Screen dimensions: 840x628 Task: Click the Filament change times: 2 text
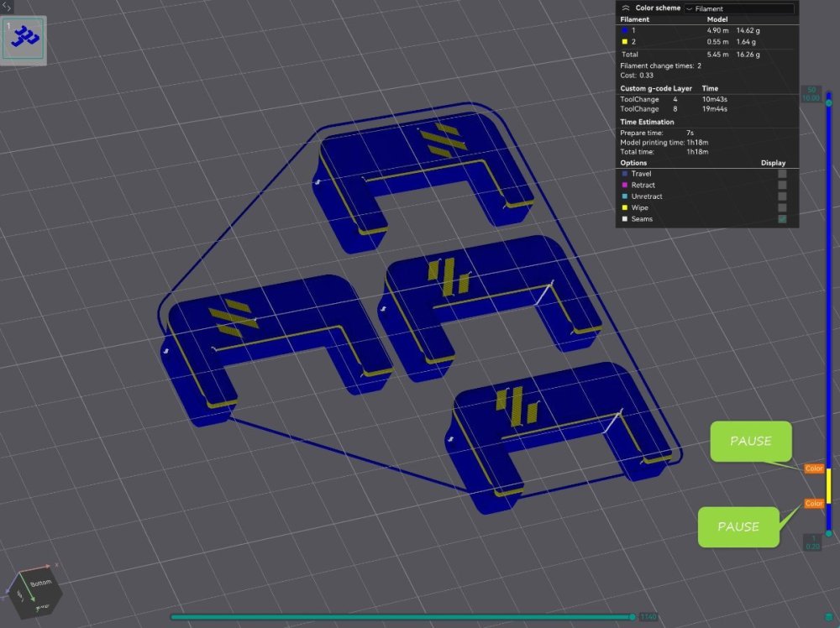660,65
